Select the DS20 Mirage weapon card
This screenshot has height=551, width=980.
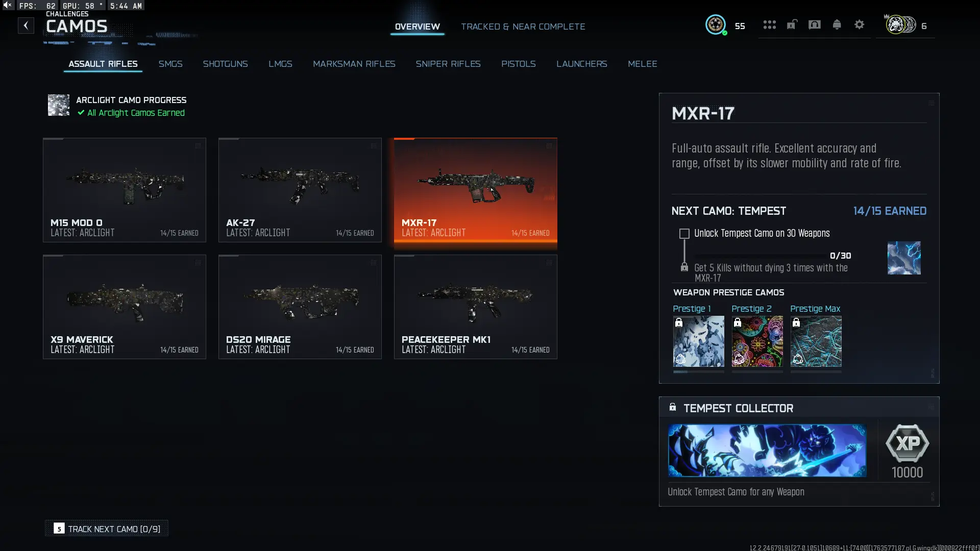click(x=300, y=306)
